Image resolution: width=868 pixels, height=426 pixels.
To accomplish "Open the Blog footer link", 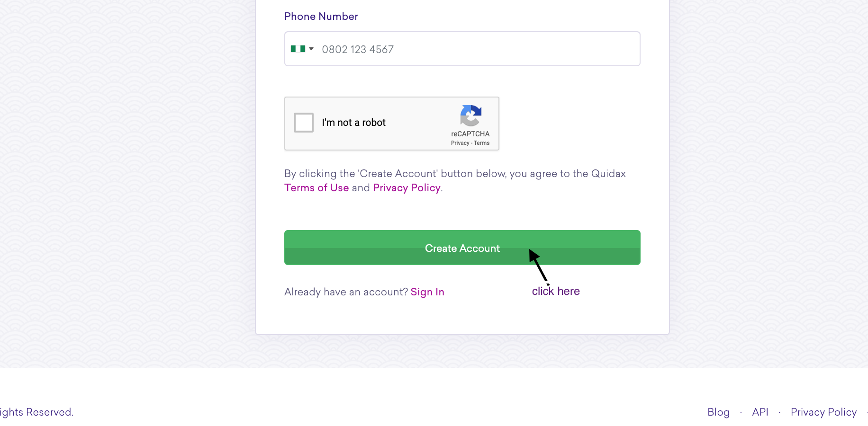I will (x=718, y=412).
